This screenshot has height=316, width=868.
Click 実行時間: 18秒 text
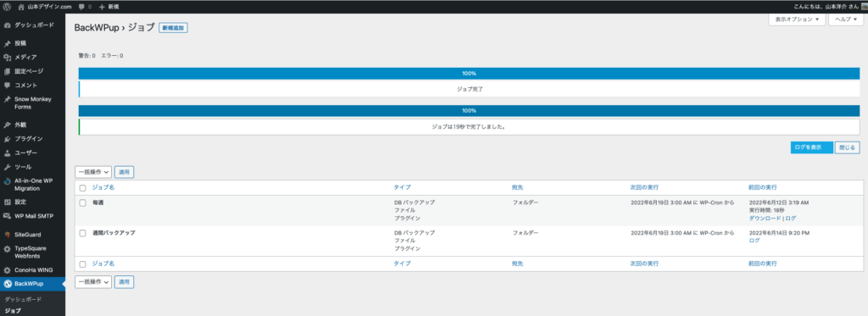(x=766, y=210)
